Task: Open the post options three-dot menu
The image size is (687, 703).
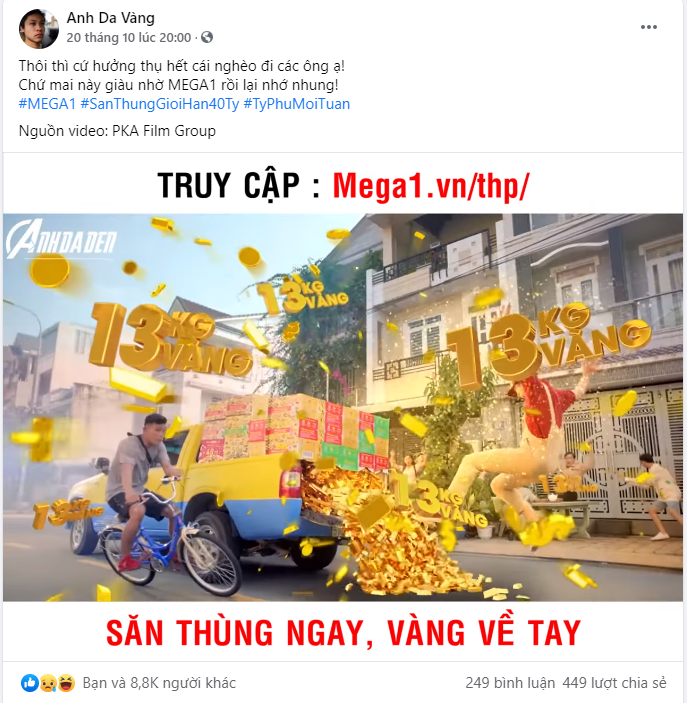Action: click(x=648, y=27)
